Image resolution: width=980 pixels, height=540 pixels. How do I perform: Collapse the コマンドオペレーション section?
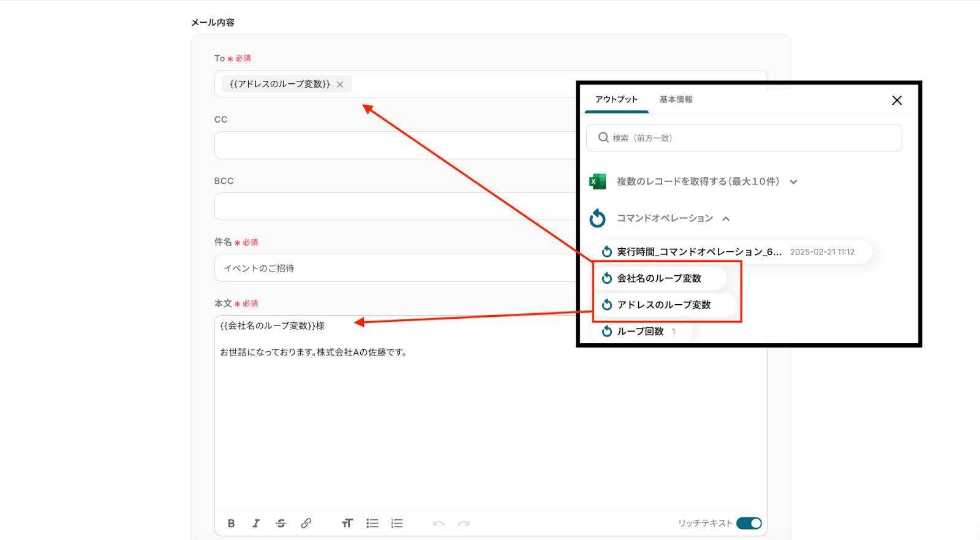click(x=726, y=219)
